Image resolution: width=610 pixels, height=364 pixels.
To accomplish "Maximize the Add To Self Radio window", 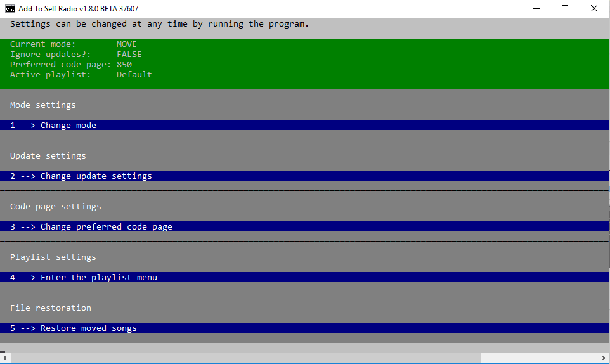I will pos(565,9).
